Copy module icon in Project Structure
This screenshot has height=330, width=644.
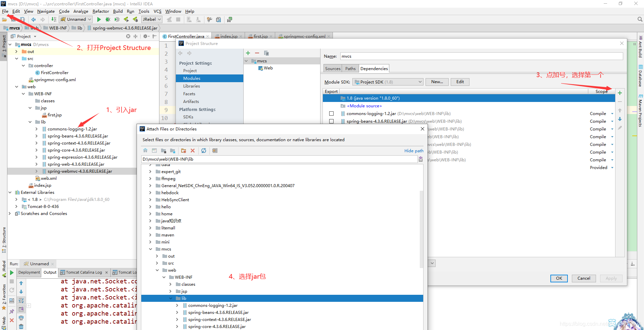click(266, 53)
